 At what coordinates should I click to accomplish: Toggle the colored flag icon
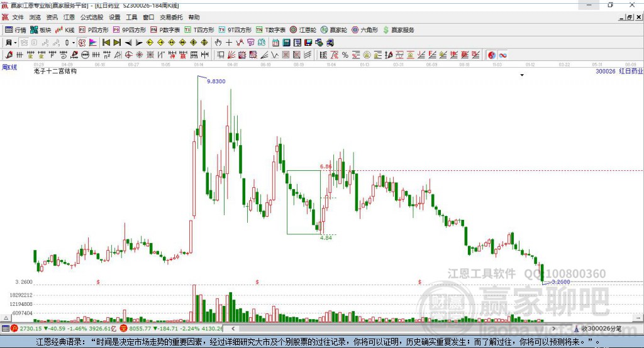point(93,43)
